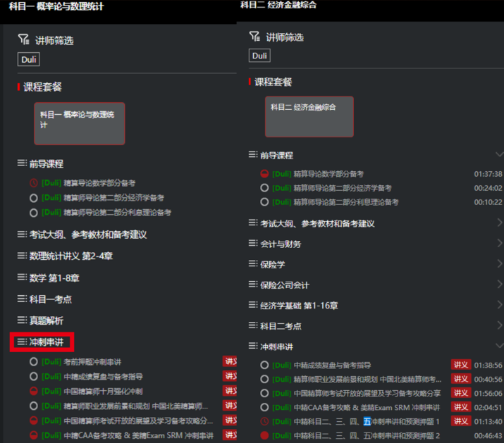Click half-filled progress icon beside 中国精算师十月强化冲刺

pos(33,391)
